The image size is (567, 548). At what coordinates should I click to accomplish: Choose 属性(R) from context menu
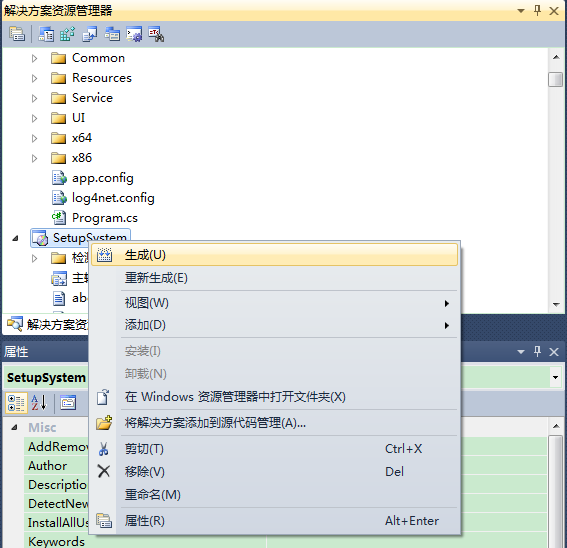(274, 521)
